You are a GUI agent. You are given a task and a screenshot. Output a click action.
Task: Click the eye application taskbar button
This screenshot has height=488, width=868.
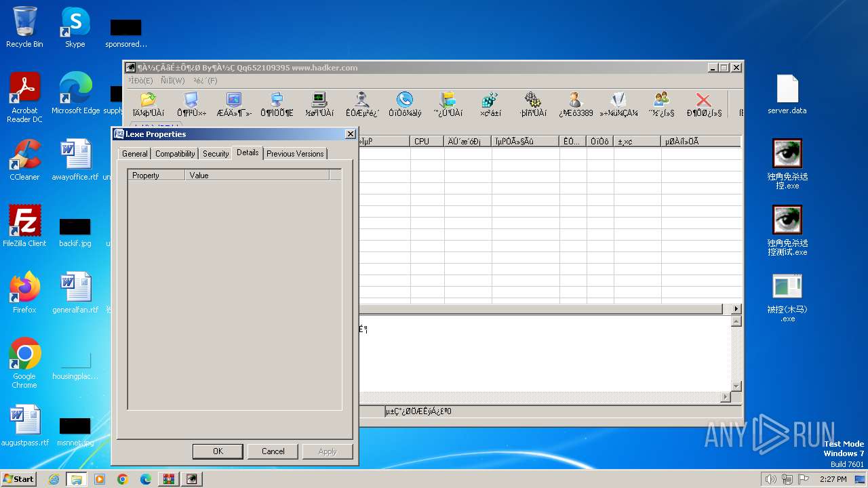pyautogui.click(x=192, y=479)
